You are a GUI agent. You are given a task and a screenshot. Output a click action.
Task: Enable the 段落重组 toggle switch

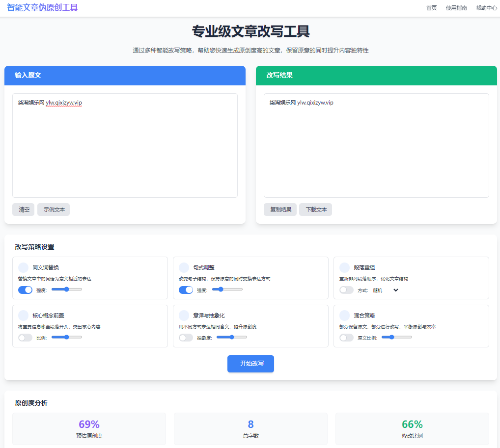pyautogui.click(x=346, y=290)
